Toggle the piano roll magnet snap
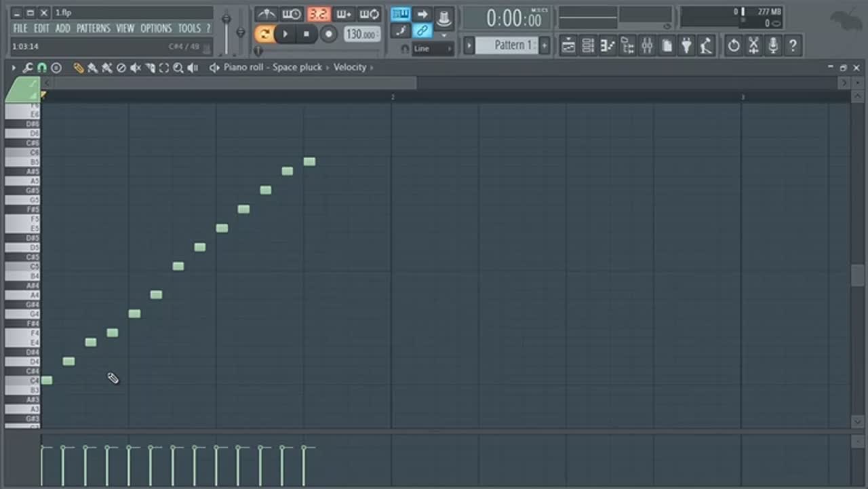The width and height of the screenshot is (868, 489). click(x=41, y=68)
